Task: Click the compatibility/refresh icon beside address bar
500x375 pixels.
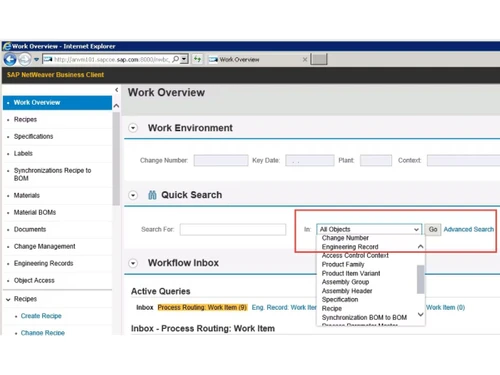Action: point(197,59)
